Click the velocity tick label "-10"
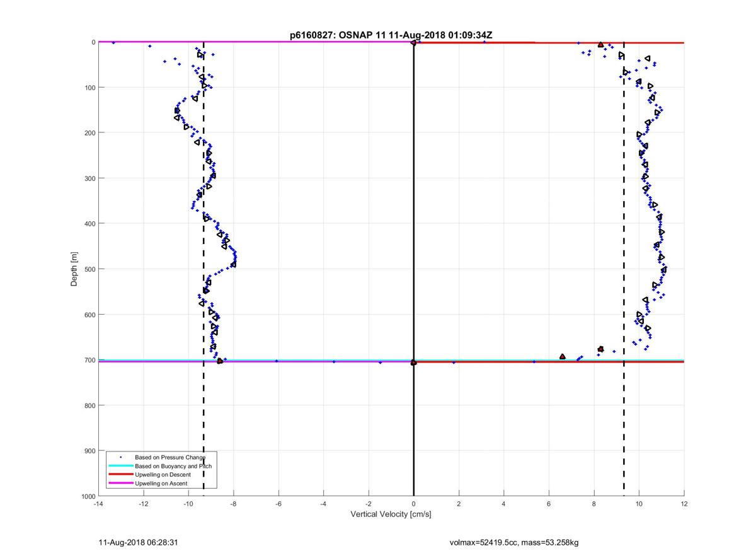This screenshot has width=756, height=558. [x=188, y=504]
